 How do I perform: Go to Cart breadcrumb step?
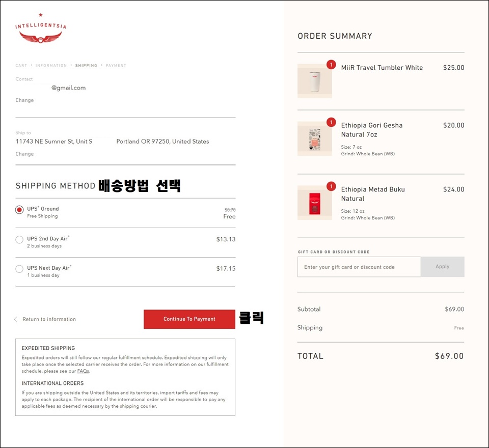(x=21, y=66)
